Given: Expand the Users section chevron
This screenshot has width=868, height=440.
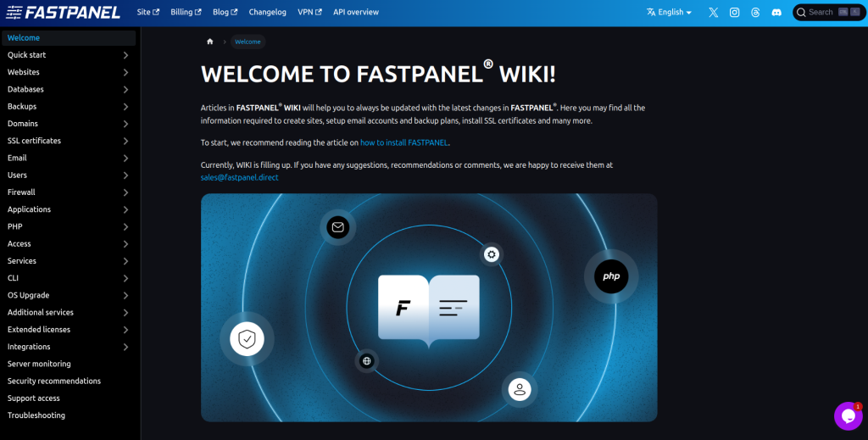Looking at the screenshot, I should 125,175.
